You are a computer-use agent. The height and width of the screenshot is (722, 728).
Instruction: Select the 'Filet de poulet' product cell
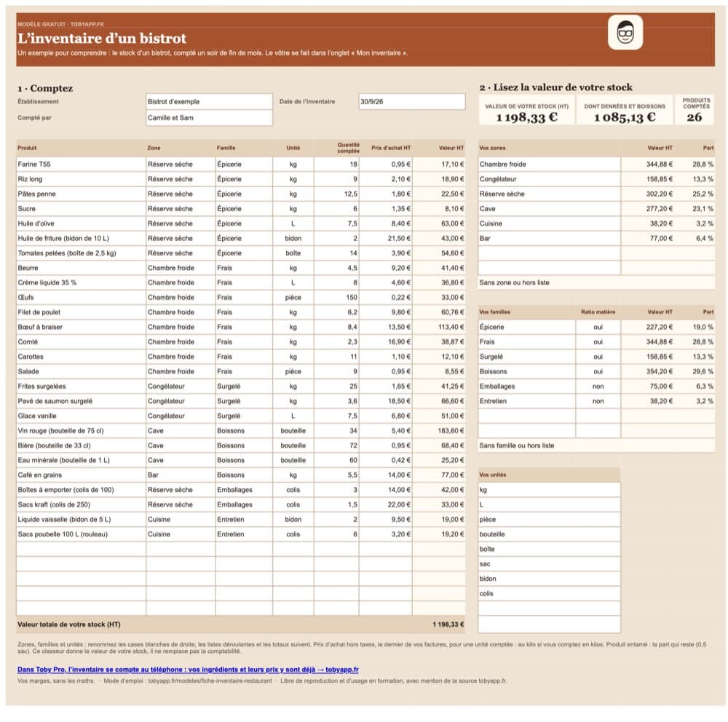click(81, 312)
